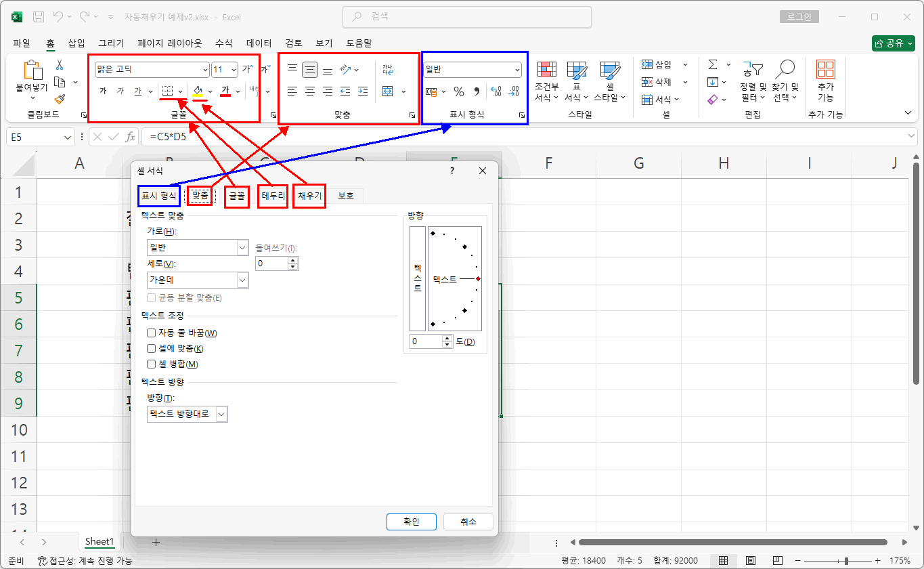
Task: Click the 확인 button
Action: [412, 522]
